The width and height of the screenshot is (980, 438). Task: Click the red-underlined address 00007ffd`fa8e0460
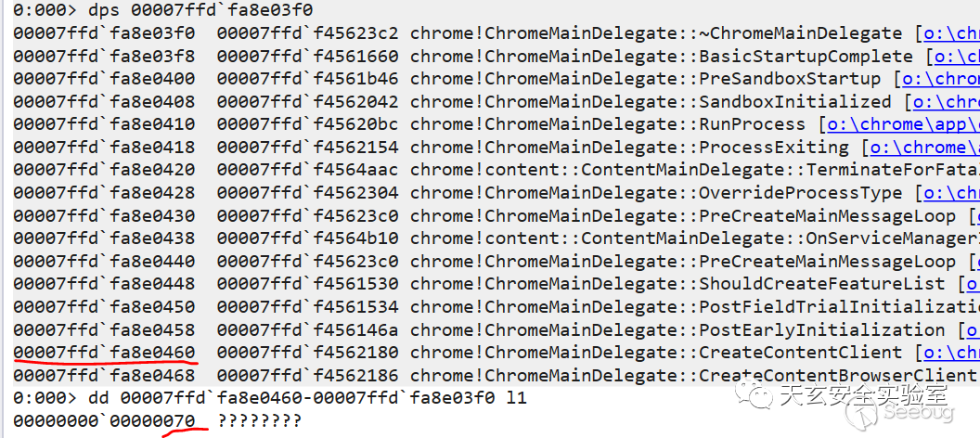[x=104, y=353]
